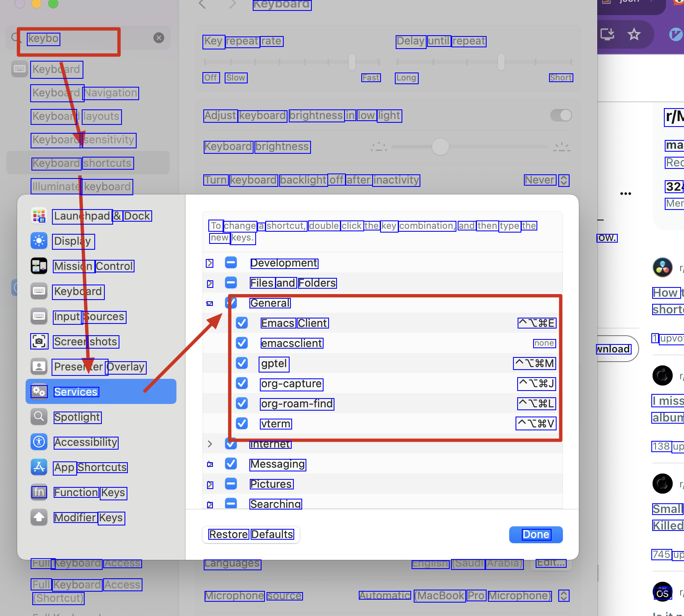The image size is (684, 616).
Task: Click Restore Defaults button
Action: click(251, 534)
